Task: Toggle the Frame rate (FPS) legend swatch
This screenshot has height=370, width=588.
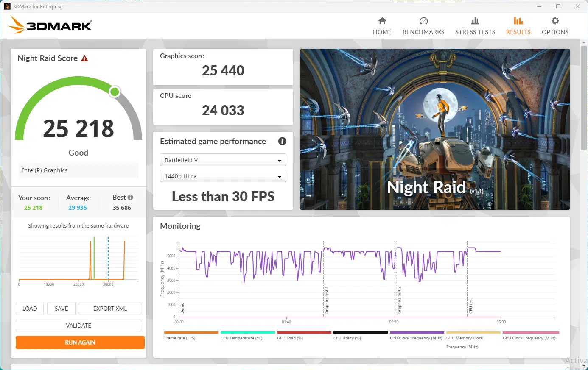Action: click(191, 332)
